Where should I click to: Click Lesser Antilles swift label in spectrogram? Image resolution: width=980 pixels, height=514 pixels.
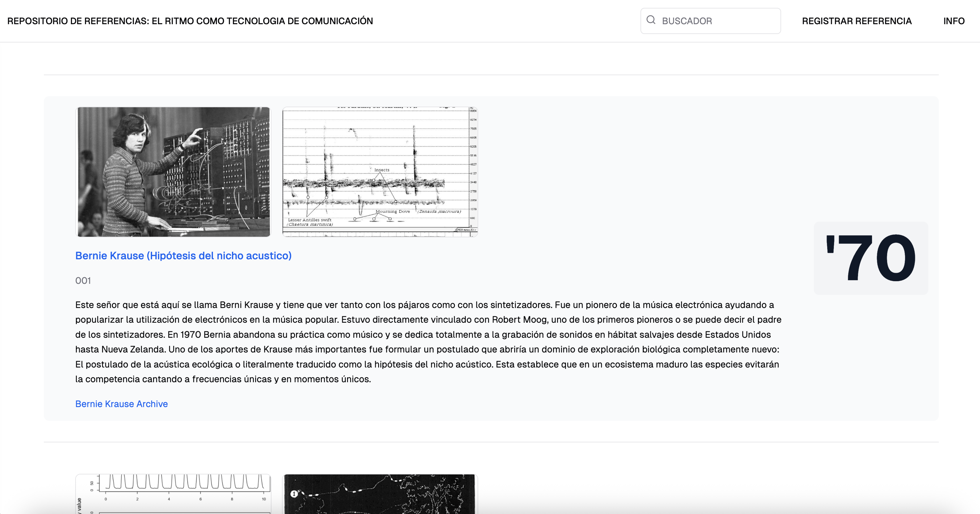(309, 220)
